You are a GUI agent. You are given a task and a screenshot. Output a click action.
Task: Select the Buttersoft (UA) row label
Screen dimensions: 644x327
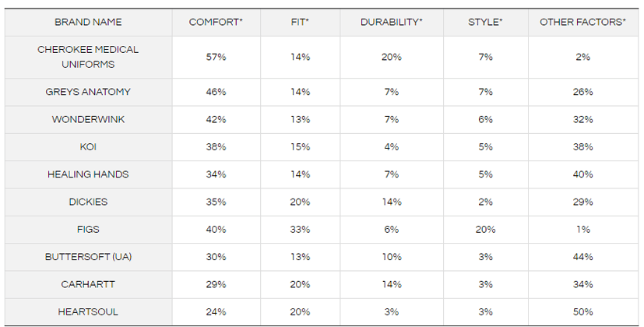(x=88, y=257)
